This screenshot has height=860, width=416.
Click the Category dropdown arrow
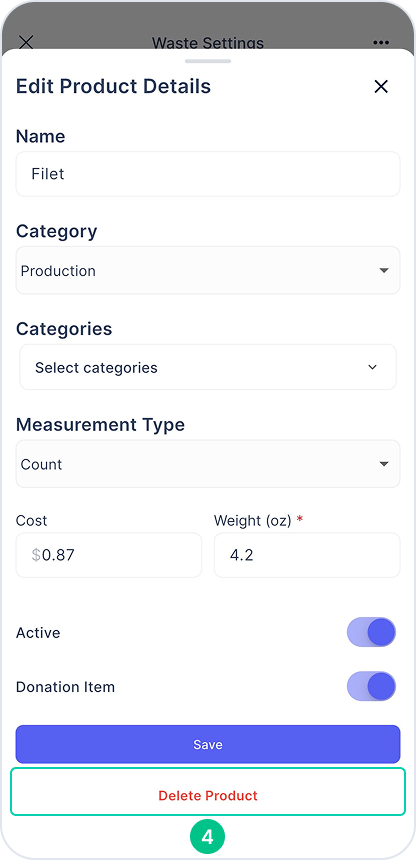tap(384, 270)
